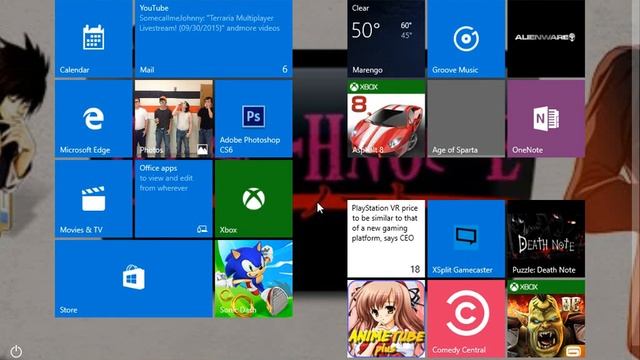Open the Alienware tile
Screen dimensions: 640x360
coord(546,38)
